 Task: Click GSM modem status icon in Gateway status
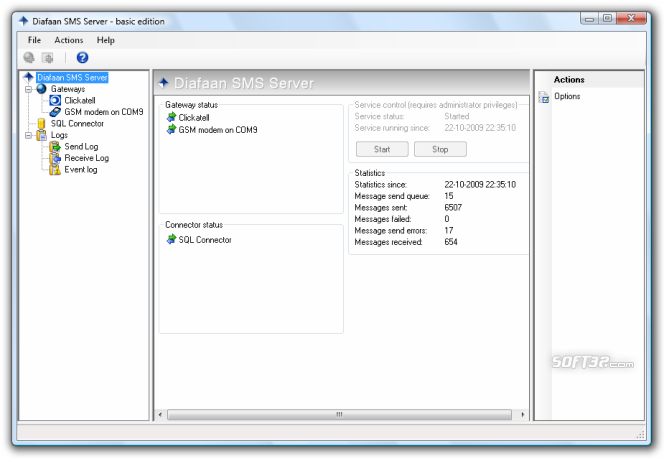(171, 129)
